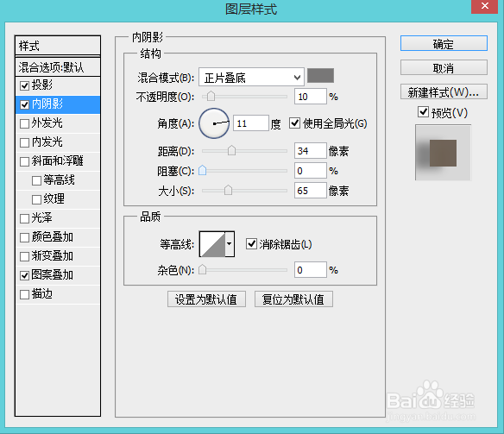The height and width of the screenshot is (434, 504).
Task: Enable the 光泽 checkbox
Action: click(x=24, y=218)
